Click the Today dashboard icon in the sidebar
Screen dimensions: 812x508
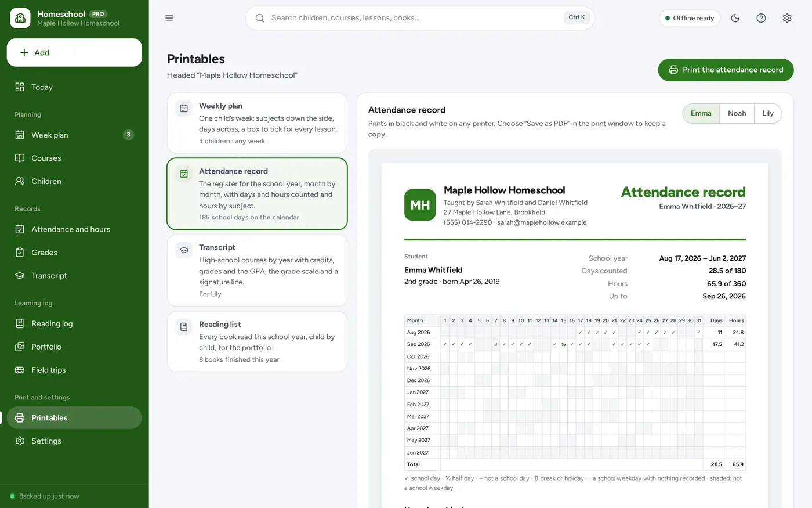point(20,87)
